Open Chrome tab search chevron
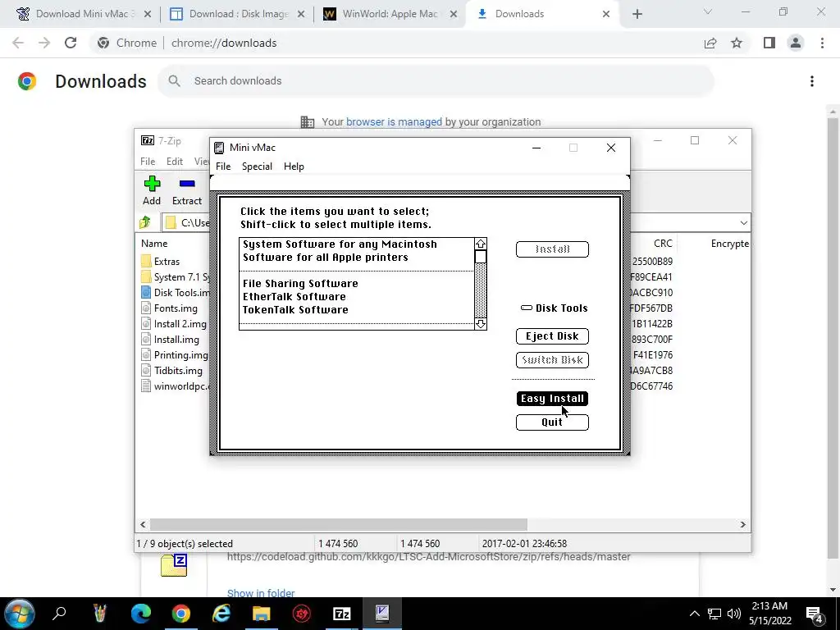Image resolution: width=840 pixels, height=630 pixels. tap(708, 11)
